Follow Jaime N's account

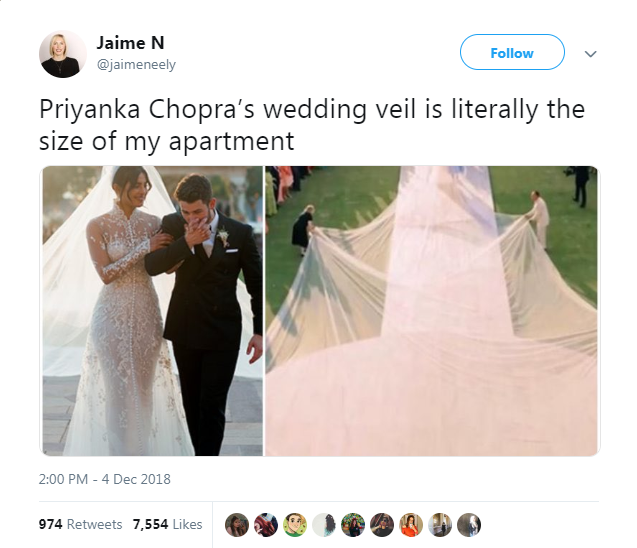[x=512, y=52]
